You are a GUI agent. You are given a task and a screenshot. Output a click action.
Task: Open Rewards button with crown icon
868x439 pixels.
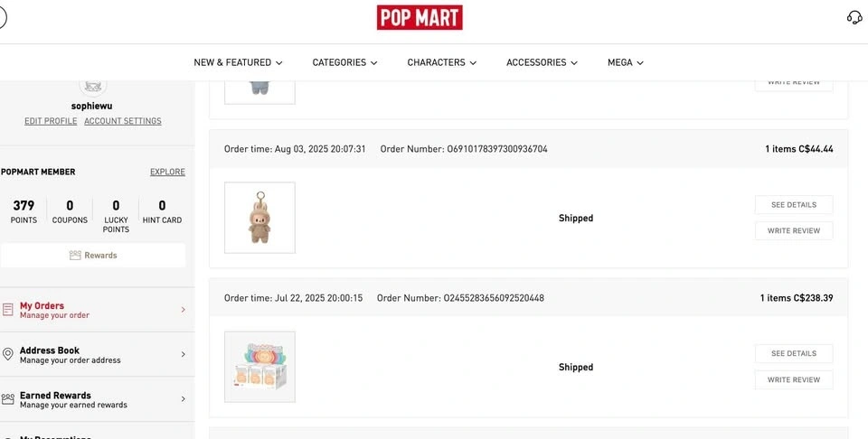coord(93,256)
